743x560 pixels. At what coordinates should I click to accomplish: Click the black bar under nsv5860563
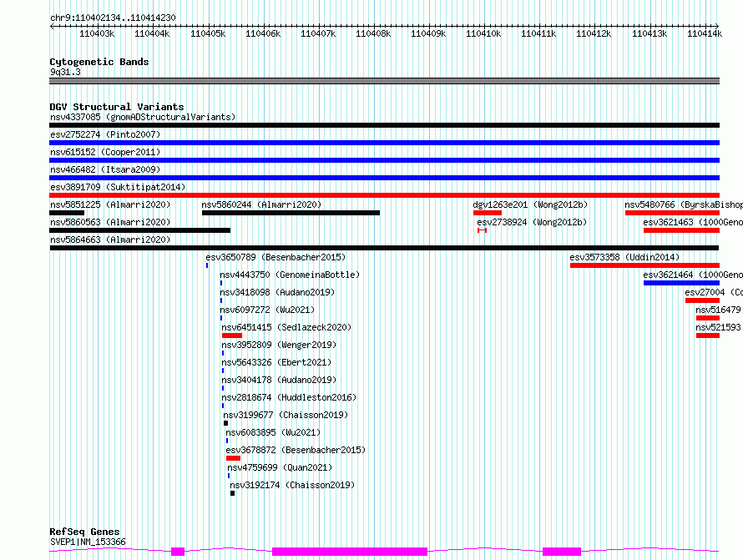(139, 230)
